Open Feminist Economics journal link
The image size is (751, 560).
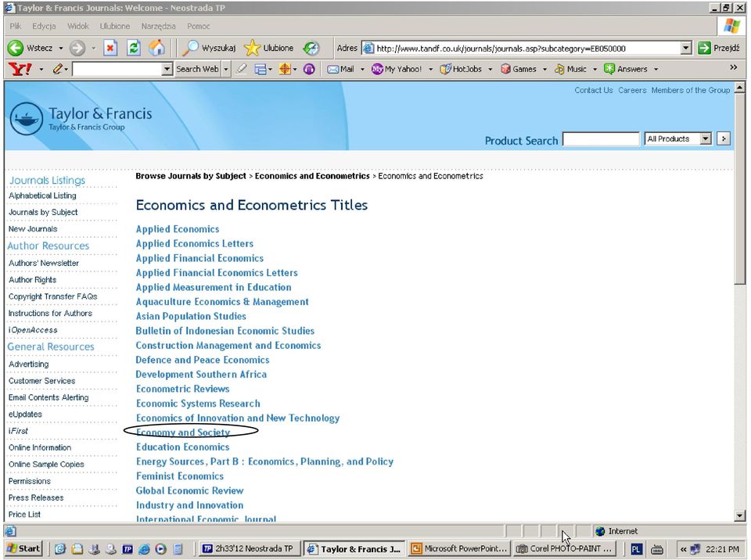pyautogui.click(x=180, y=476)
